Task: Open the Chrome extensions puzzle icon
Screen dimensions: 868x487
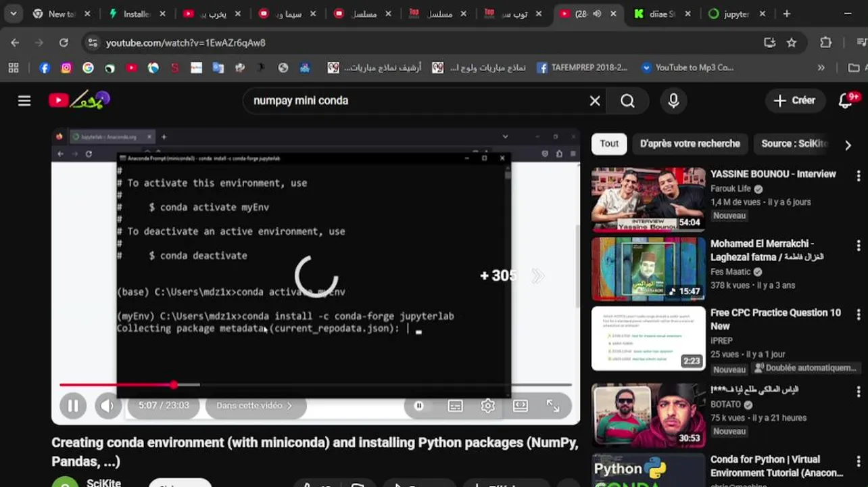Action: coord(825,43)
